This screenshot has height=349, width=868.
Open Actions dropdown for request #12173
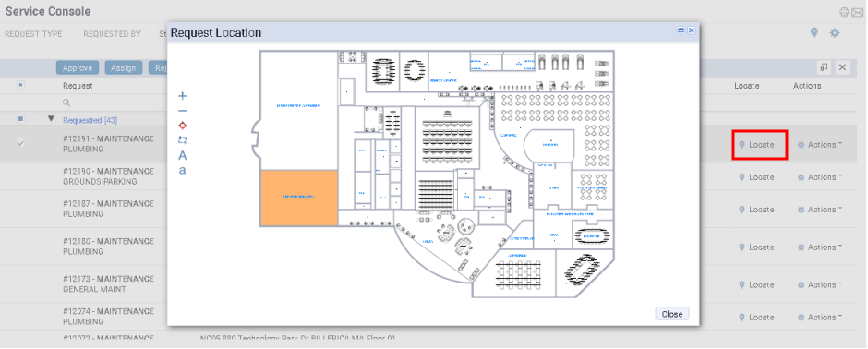coord(820,285)
